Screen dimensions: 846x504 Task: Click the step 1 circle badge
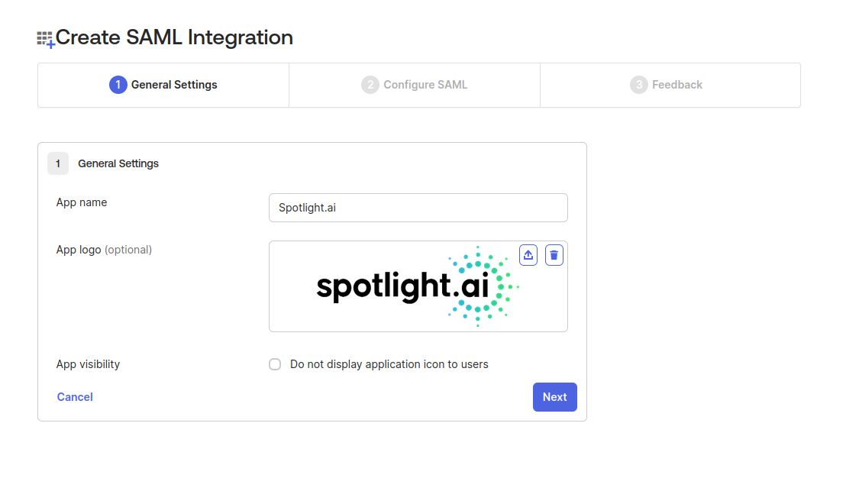tap(118, 85)
